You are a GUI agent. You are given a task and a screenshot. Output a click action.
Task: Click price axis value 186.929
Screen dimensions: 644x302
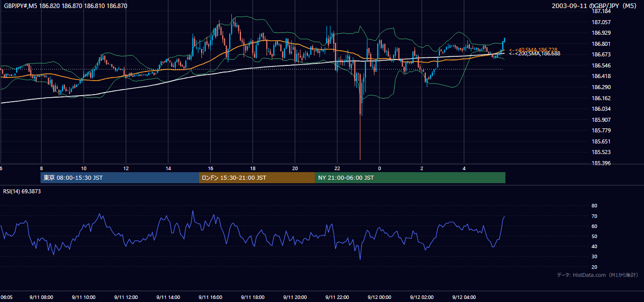click(601, 33)
